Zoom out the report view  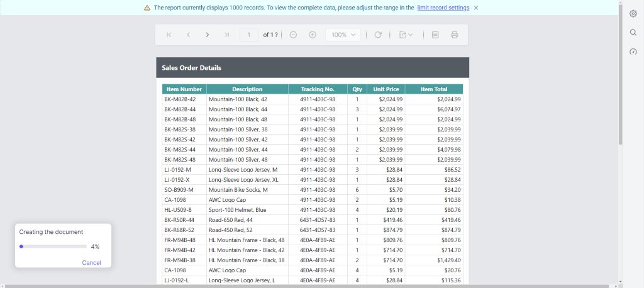pos(293,35)
